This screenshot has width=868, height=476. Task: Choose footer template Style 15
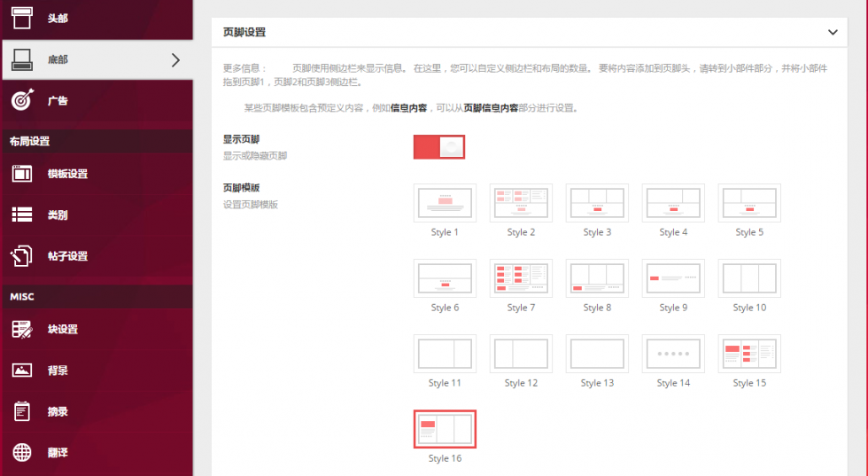click(749, 354)
